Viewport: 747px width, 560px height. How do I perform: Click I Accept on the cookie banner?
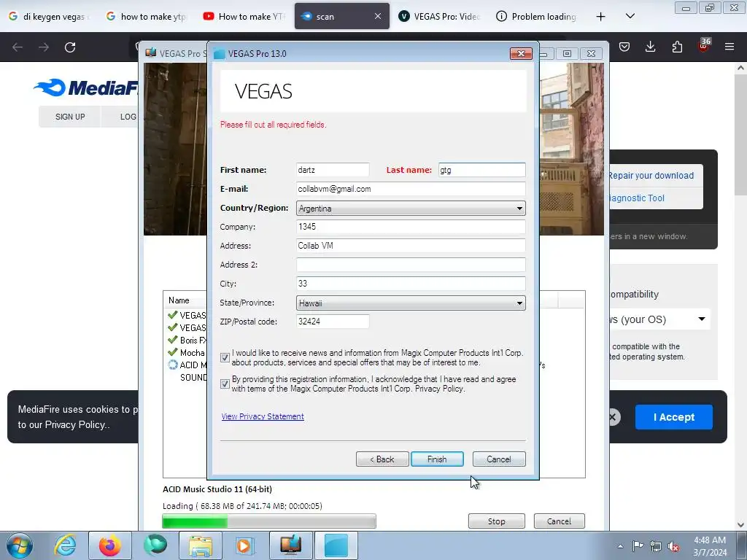click(673, 417)
